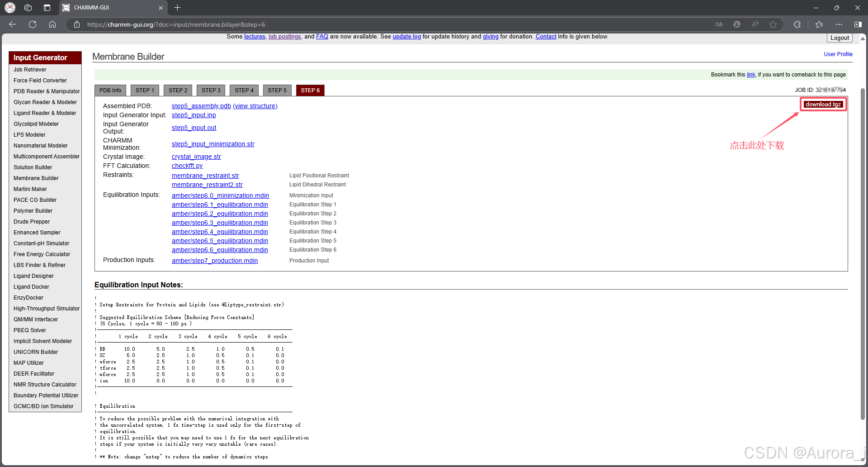The height and width of the screenshot is (467, 868).
Task: Open Force Field Converter in sidebar
Action: pos(40,81)
